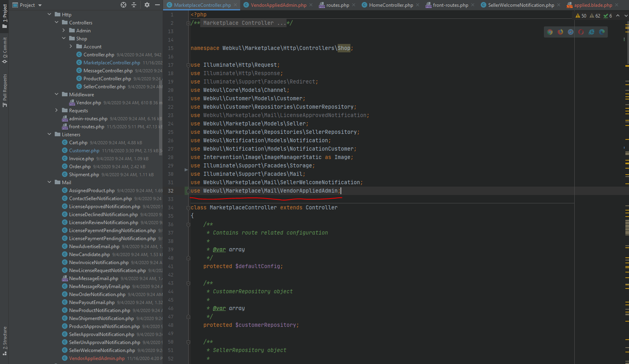Select SellerWelcomeNotification.php in tree

[x=102, y=350]
